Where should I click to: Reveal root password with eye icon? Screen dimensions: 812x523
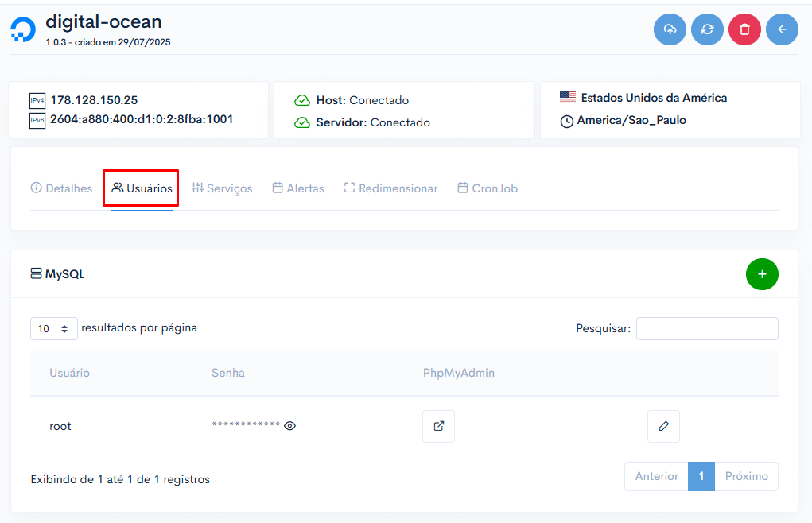290,426
